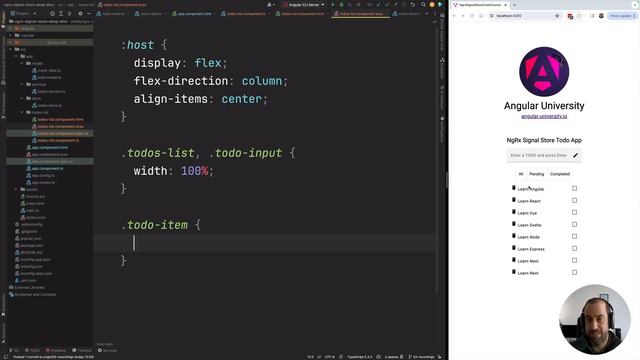Open Search Everywhere magnifier in the IDE

point(423,4)
